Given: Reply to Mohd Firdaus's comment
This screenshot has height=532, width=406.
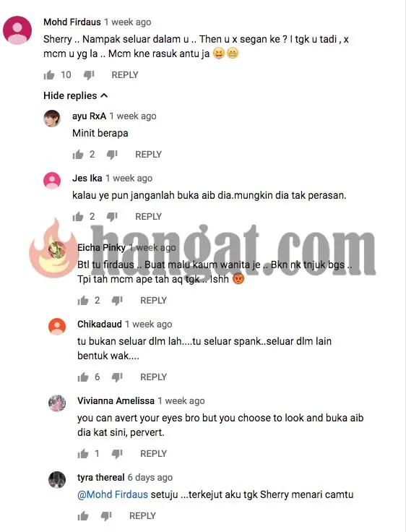Looking at the screenshot, I should click(x=125, y=75).
